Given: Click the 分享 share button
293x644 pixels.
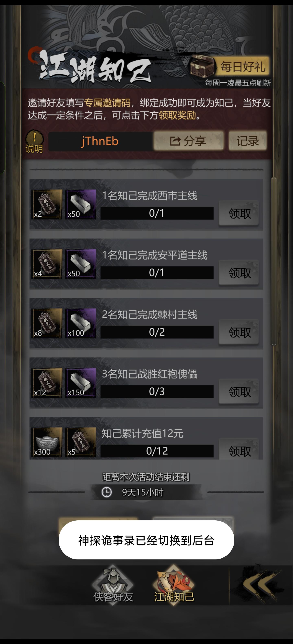Looking at the screenshot, I should (188, 141).
